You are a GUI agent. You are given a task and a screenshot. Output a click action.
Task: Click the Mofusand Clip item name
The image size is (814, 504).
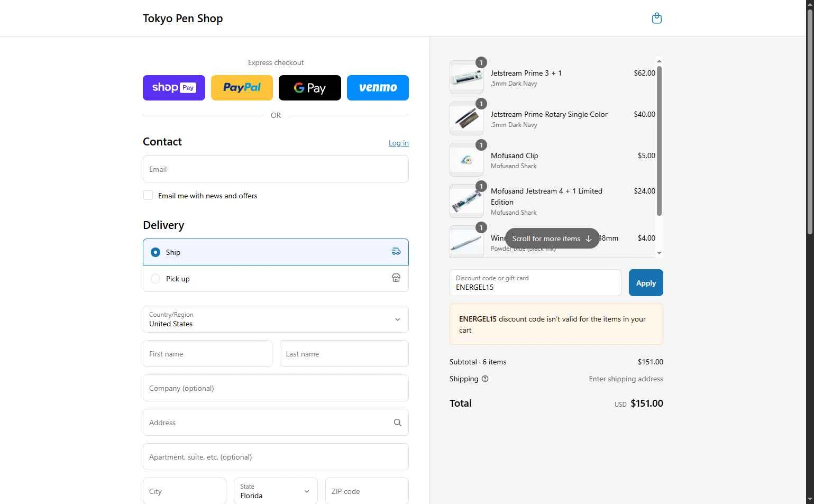point(515,155)
